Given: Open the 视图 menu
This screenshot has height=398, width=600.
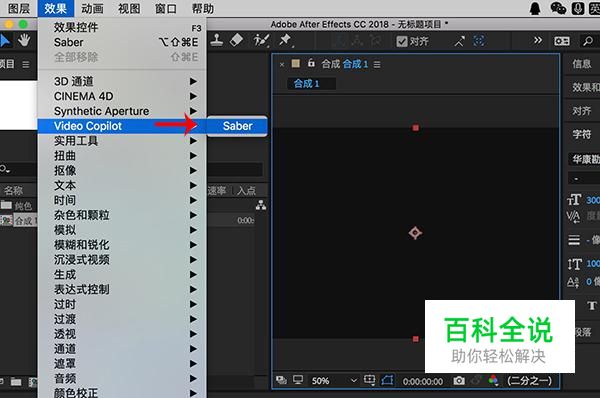Looking at the screenshot, I should coord(129,8).
